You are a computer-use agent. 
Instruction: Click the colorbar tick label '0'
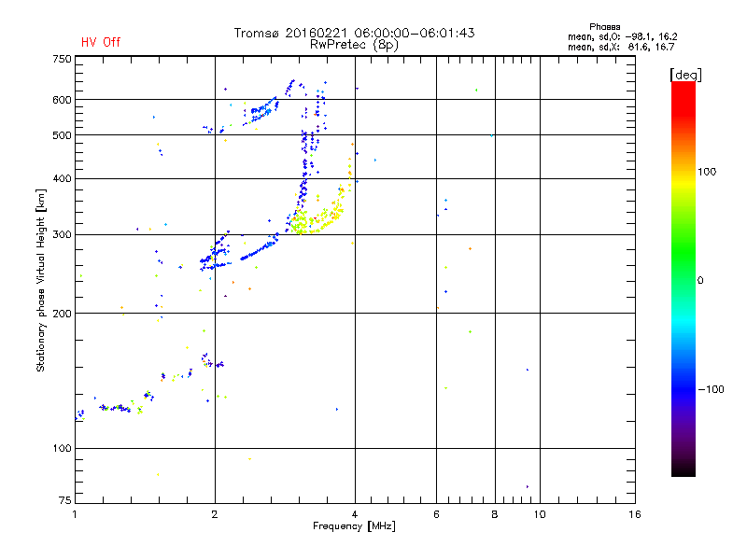tap(700, 281)
